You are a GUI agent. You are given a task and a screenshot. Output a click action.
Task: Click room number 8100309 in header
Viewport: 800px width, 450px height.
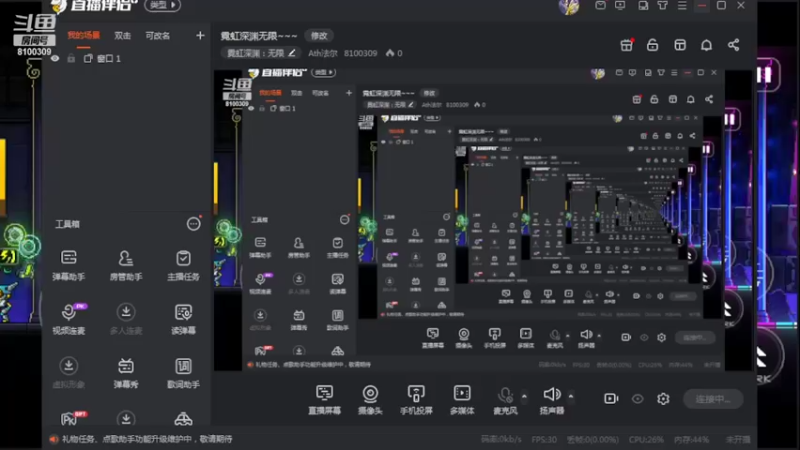[360, 53]
